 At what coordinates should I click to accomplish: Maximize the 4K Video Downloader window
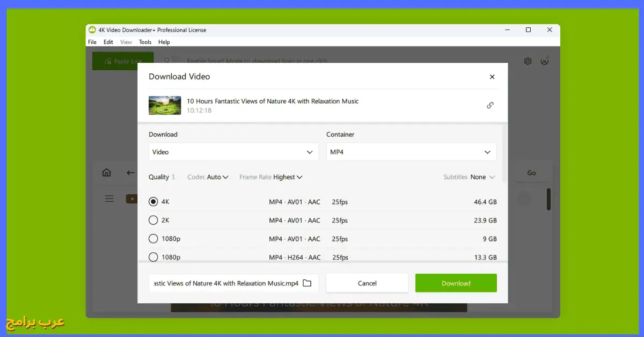coord(528,30)
